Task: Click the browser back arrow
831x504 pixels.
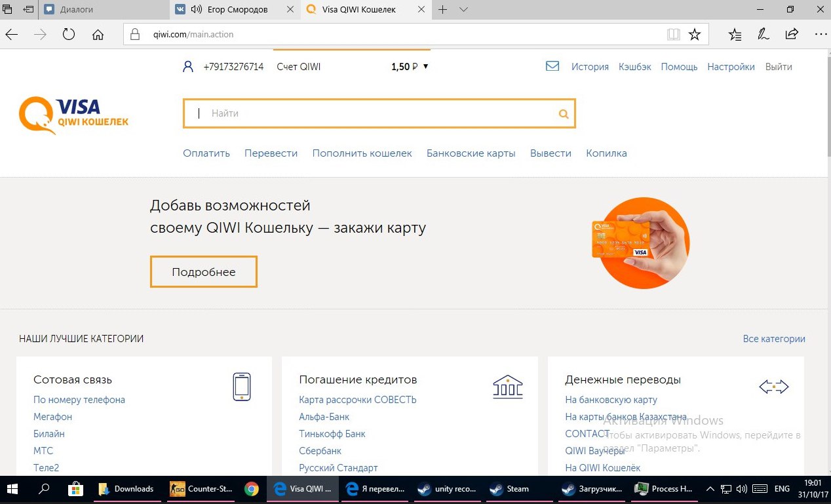Action: (12, 35)
